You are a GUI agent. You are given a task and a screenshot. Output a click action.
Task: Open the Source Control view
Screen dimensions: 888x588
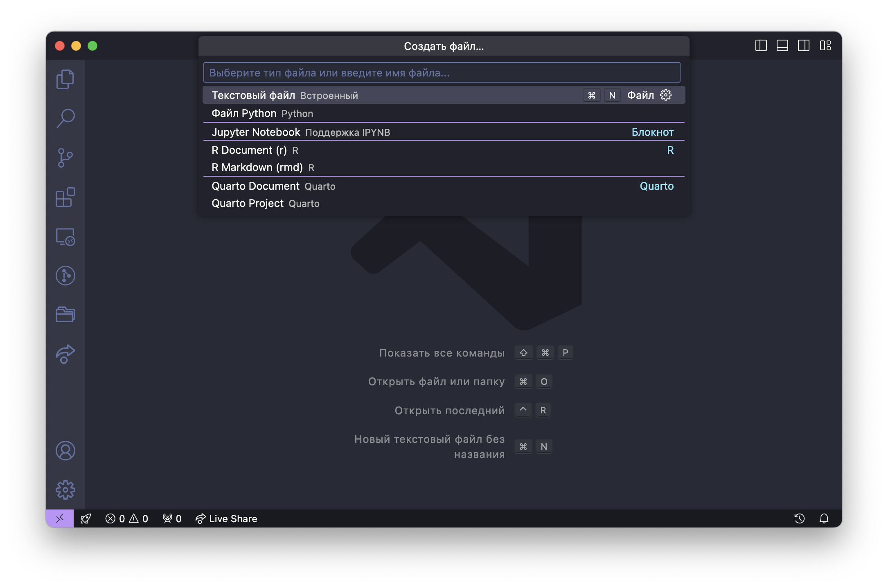[65, 158]
